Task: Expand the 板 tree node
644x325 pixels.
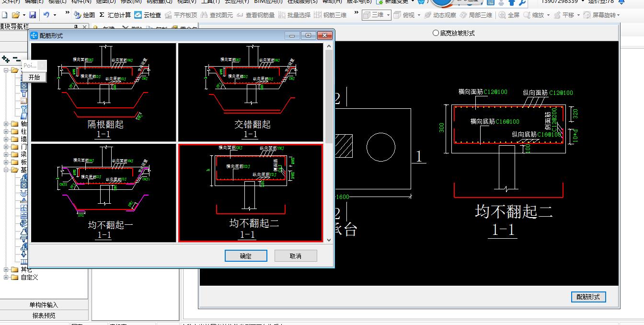Action: click(6, 162)
